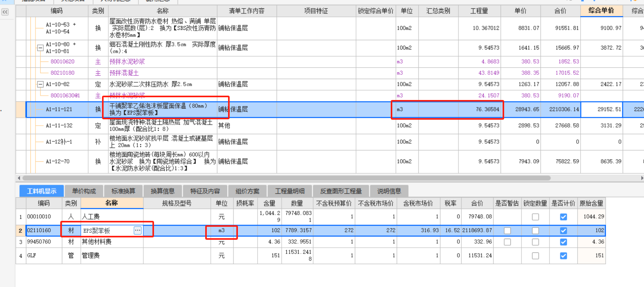Click the 楼地面水泥砂浆找平层 name cell

point(162,142)
